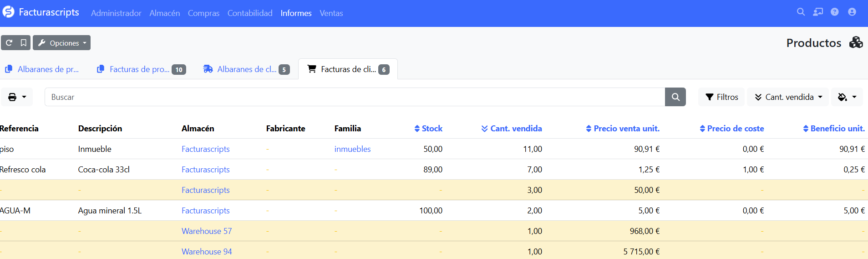Open the Contabilidad menu
Screen dimensions: 868x259
250,13
